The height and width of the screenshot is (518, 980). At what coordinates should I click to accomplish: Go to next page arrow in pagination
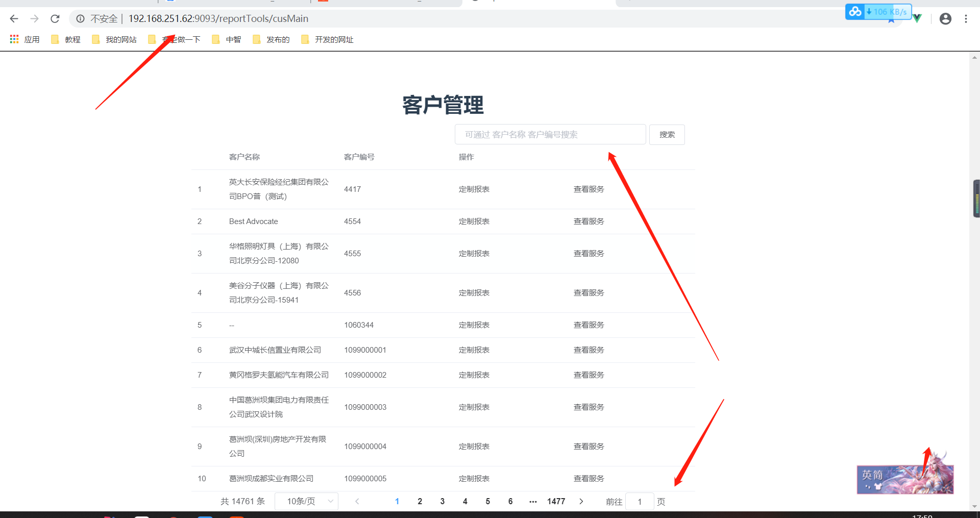pyautogui.click(x=581, y=502)
